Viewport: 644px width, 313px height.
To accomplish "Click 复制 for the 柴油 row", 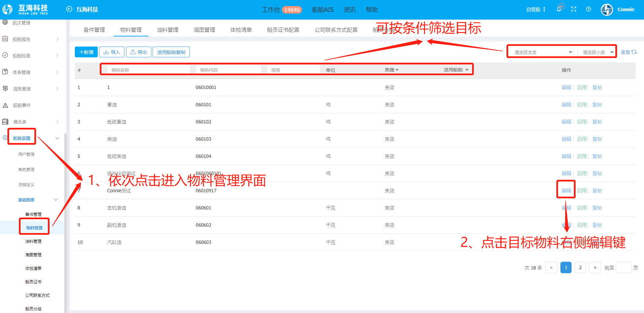I will click(x=597, y=139).
